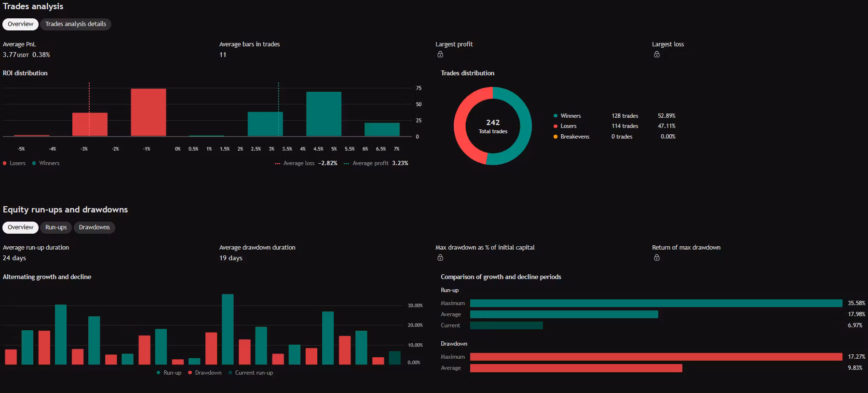Click the Average PnL value 3.77 USDT
The width and height of the screenshot is (868, 393).
(16, 55)
